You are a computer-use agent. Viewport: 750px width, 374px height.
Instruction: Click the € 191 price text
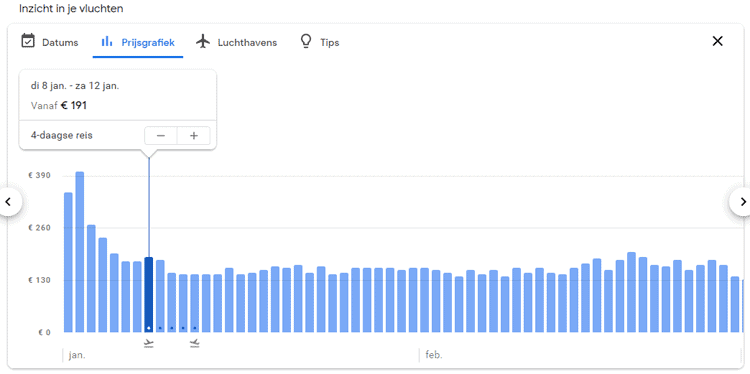[74, 106]
